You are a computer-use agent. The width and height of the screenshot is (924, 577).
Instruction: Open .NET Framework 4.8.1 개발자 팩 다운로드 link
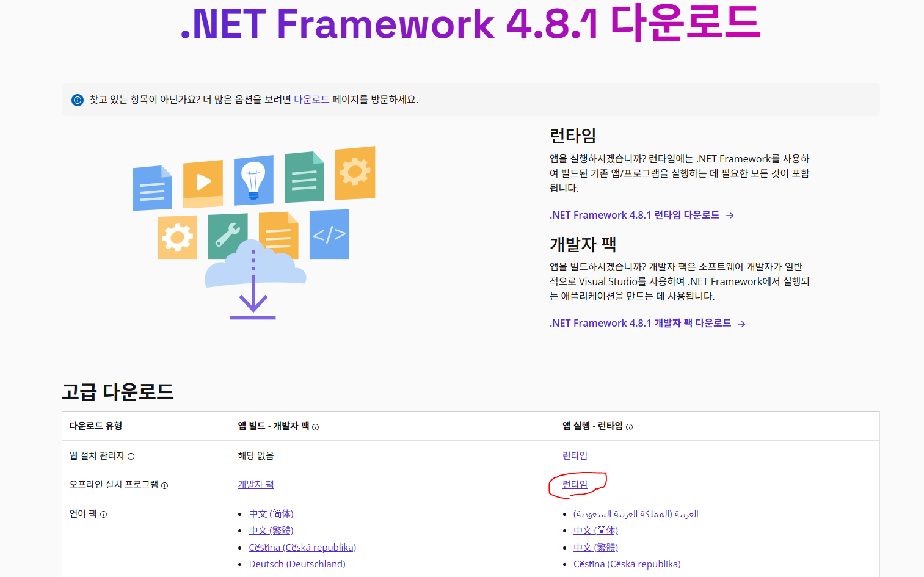[640, 323]
